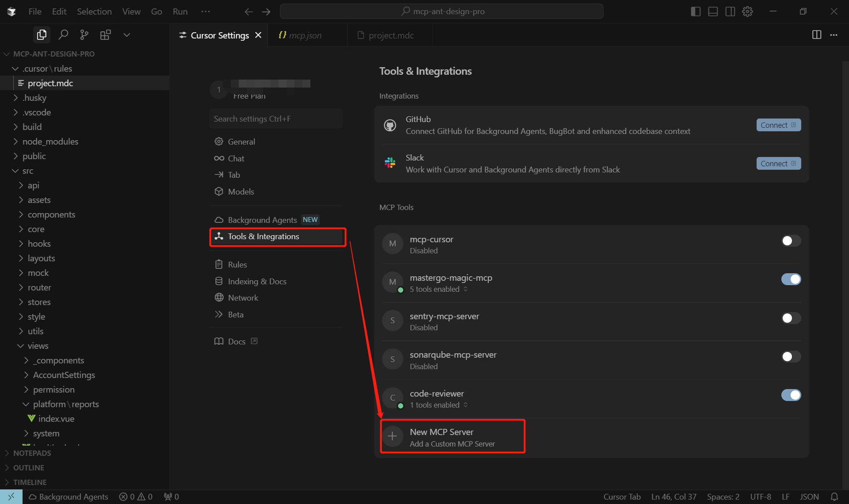Collapse the .cursor\rules folder
The width and height of the screenshot is (849, 504).
pos(84,69)
